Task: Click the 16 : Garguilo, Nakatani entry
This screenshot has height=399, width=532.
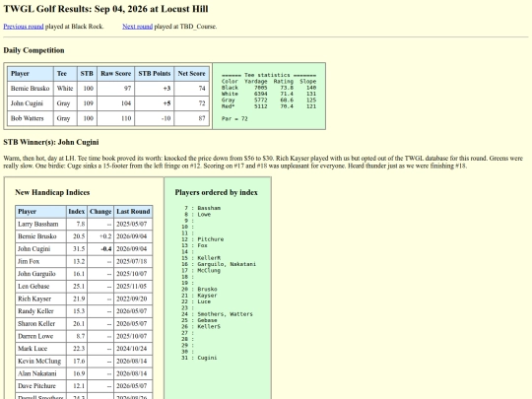Action: click(x=219, y=264)
